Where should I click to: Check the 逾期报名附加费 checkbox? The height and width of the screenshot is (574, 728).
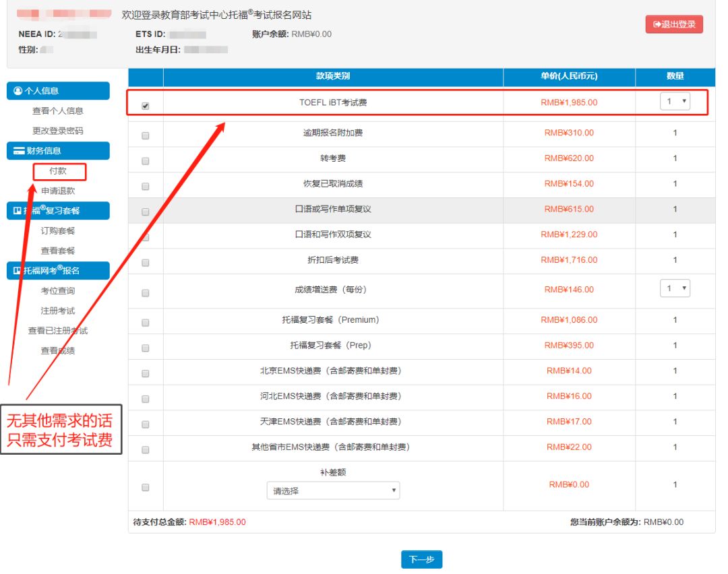pos(146,135)
